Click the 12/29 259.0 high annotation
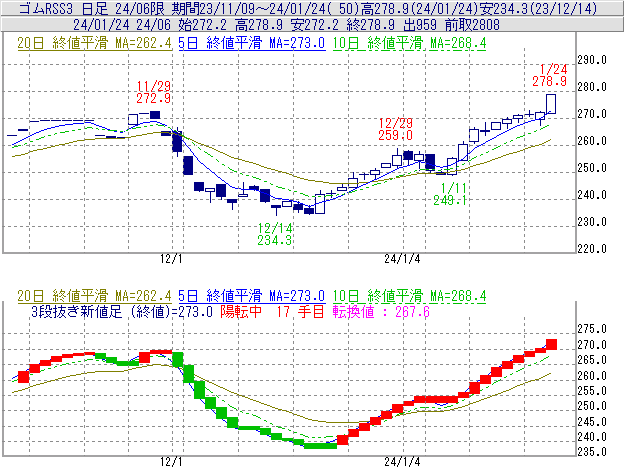Screen dimensions: 624x475 (395, 129)
